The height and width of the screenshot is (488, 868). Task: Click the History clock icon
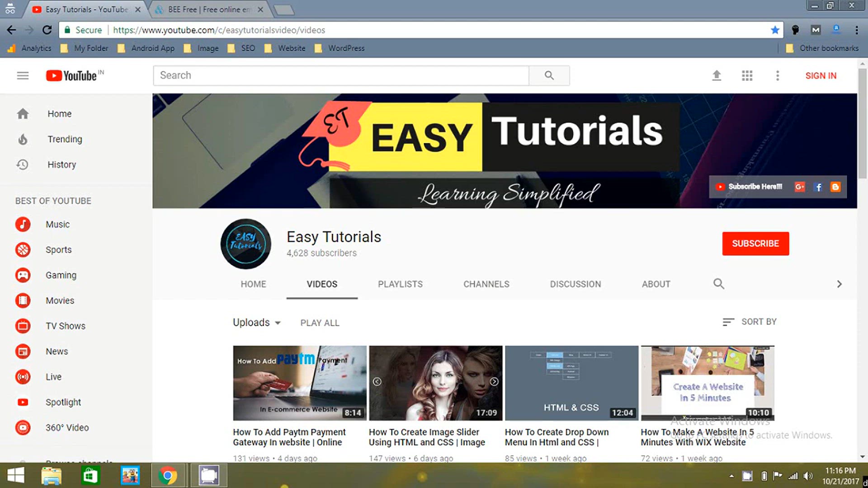pyautogui.click(x=23, y=164)
